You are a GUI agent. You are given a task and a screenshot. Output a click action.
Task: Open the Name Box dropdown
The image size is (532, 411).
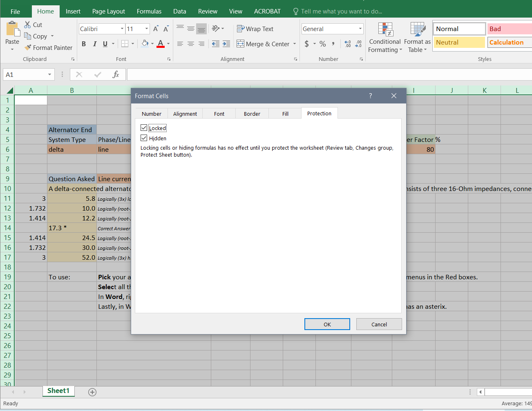tap(50, 74)
